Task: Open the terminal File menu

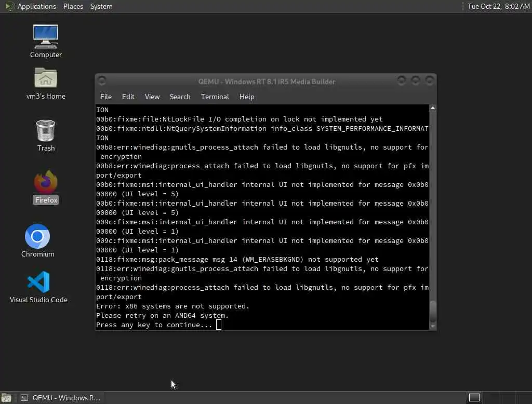Action: click(x=106, y=97)
